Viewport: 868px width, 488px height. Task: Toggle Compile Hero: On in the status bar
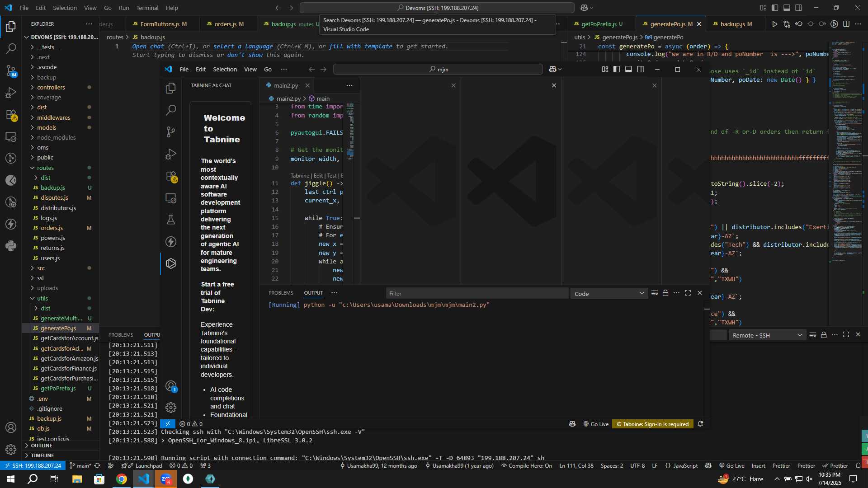(x=527, y=465)
